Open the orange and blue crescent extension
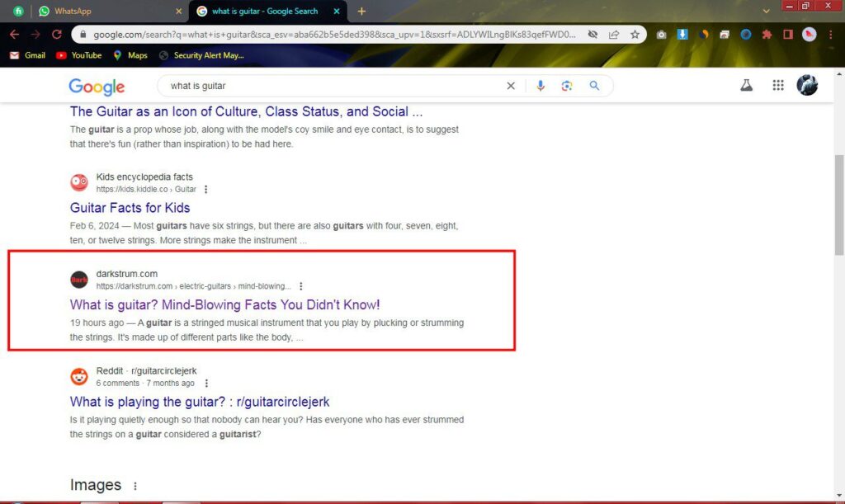 704,35
